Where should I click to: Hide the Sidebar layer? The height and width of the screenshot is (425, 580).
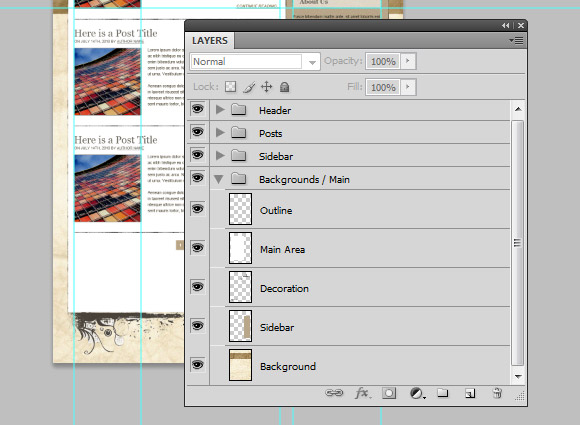point(198,326)
